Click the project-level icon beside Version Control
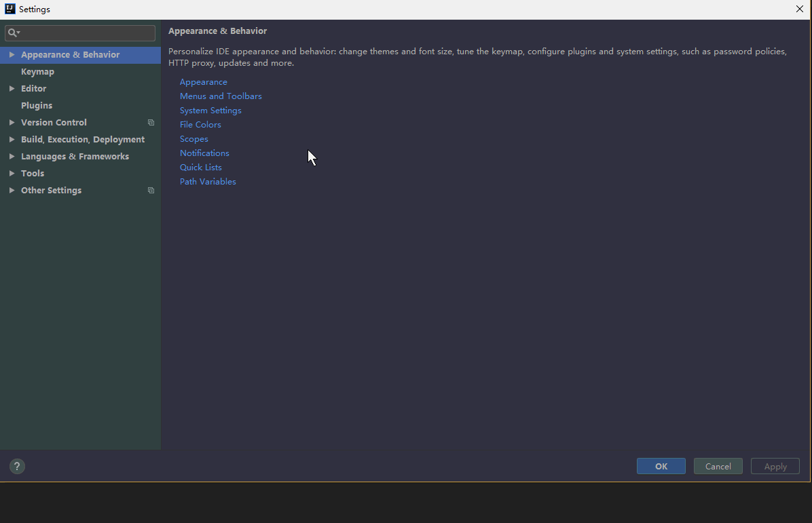 151,123
